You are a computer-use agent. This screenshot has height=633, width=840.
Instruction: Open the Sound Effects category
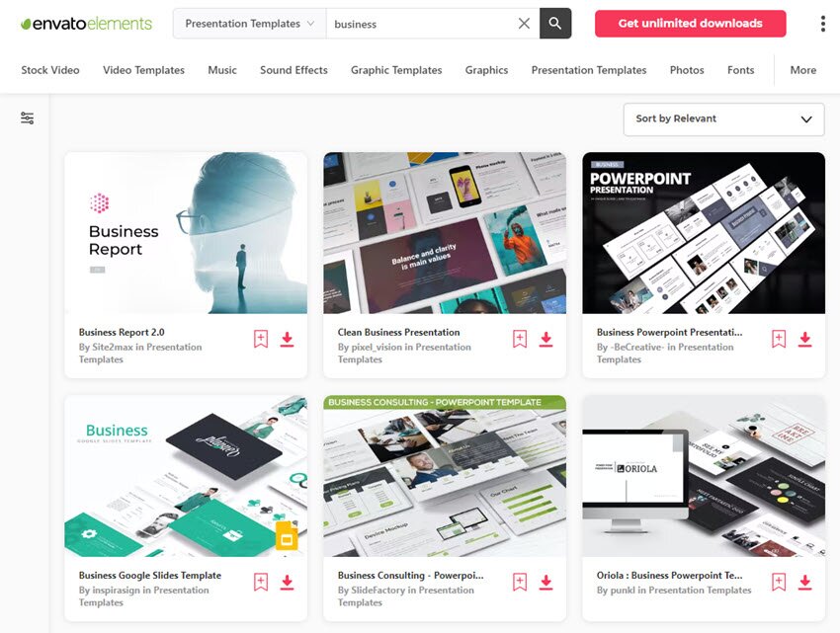pyautogui.click(x=294, y=70)
